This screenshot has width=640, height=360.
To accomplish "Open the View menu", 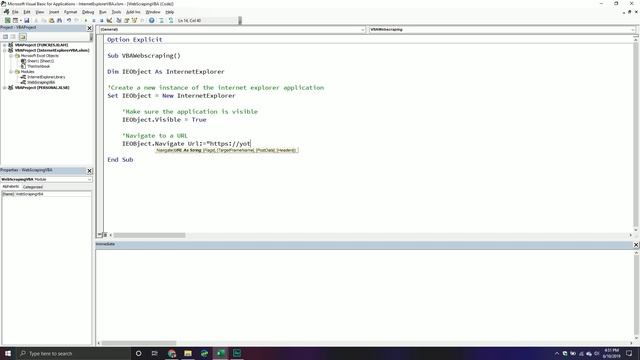I will coord(40,12).
